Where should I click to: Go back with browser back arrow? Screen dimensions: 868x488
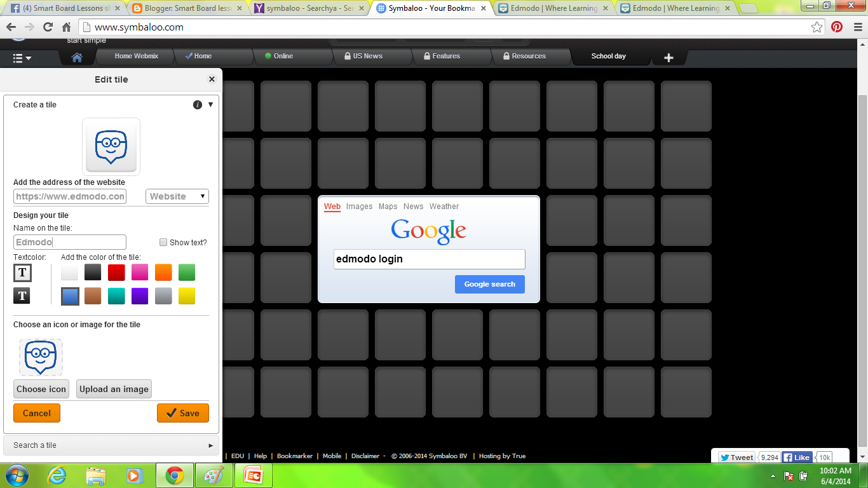[x=11, y=27]
